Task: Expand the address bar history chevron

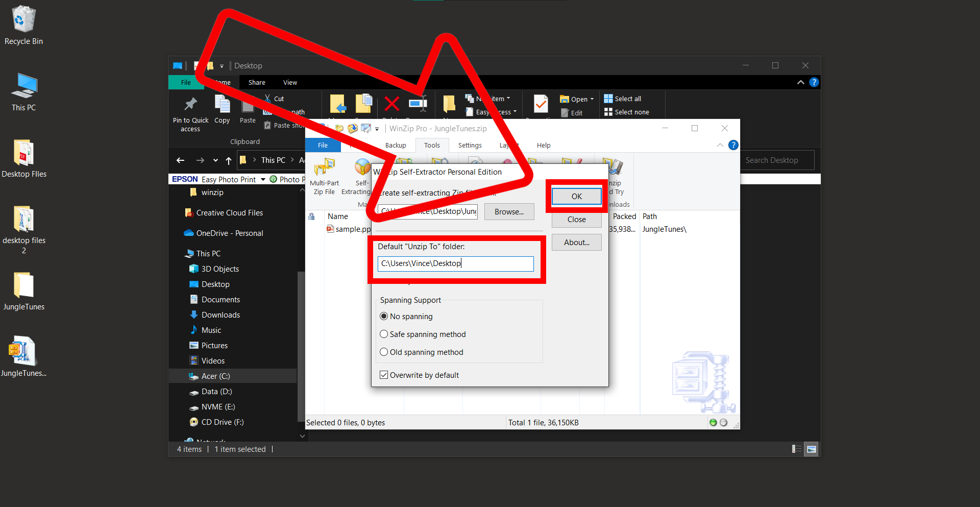Action: [x=215, y=160]
